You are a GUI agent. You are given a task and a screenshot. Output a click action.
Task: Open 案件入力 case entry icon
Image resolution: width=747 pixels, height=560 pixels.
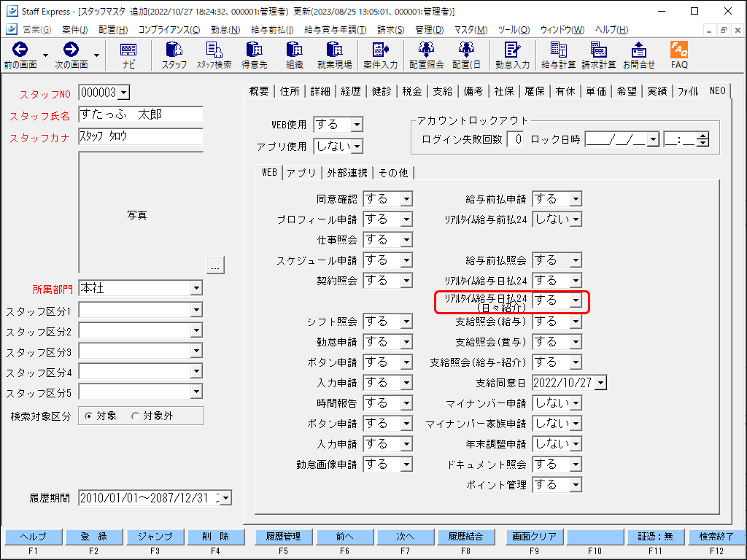coord(380,54)
